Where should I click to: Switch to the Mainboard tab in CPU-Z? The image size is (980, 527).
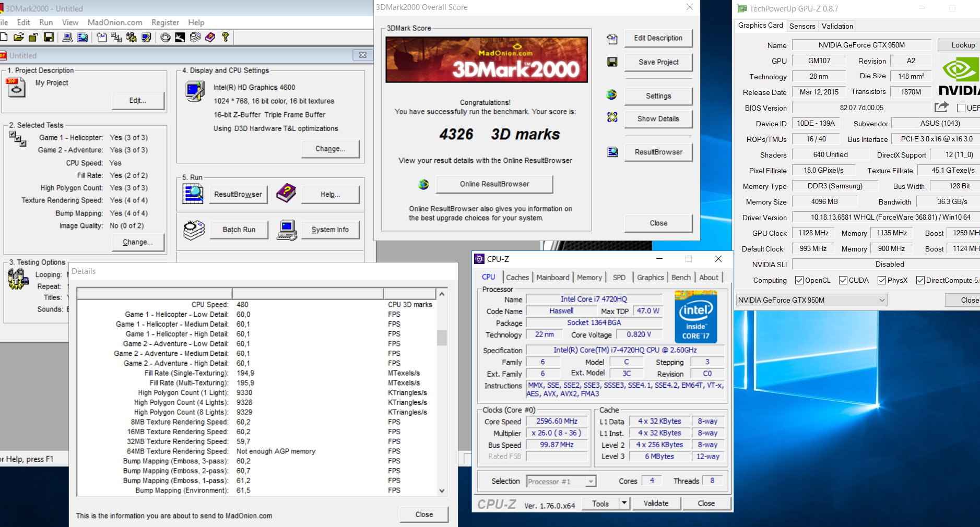tap(553, 278)
